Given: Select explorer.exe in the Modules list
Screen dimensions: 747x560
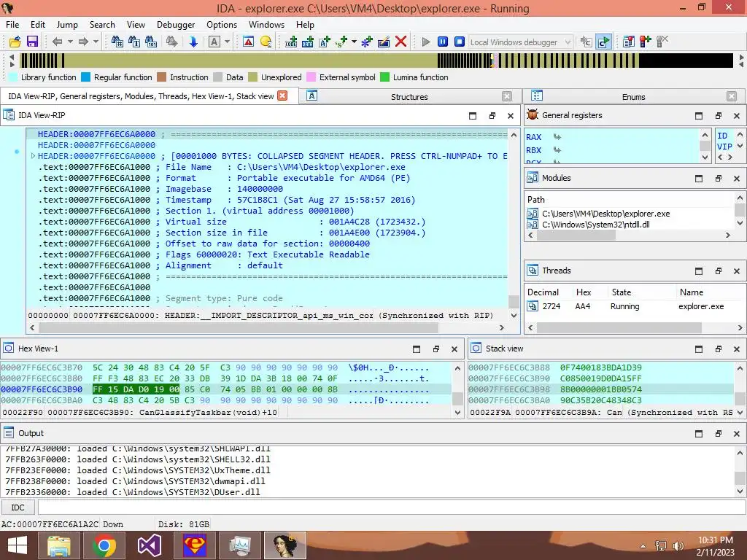Looking at the screenshot, I should [605, 214].
